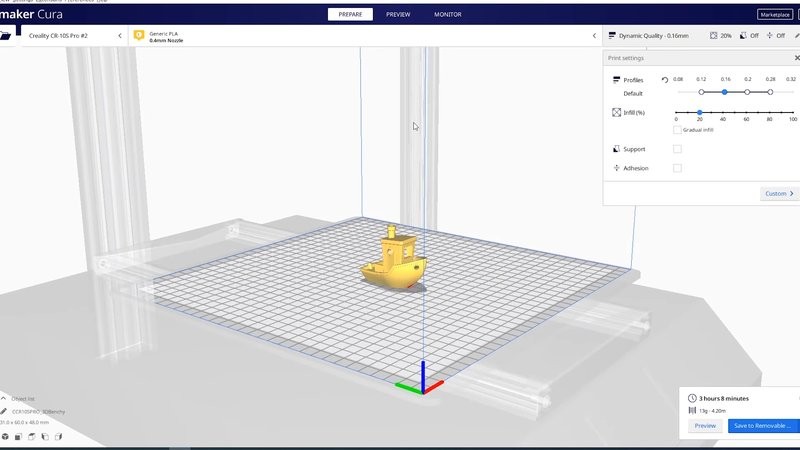Switch to the MONITOR stage tab

448,15
